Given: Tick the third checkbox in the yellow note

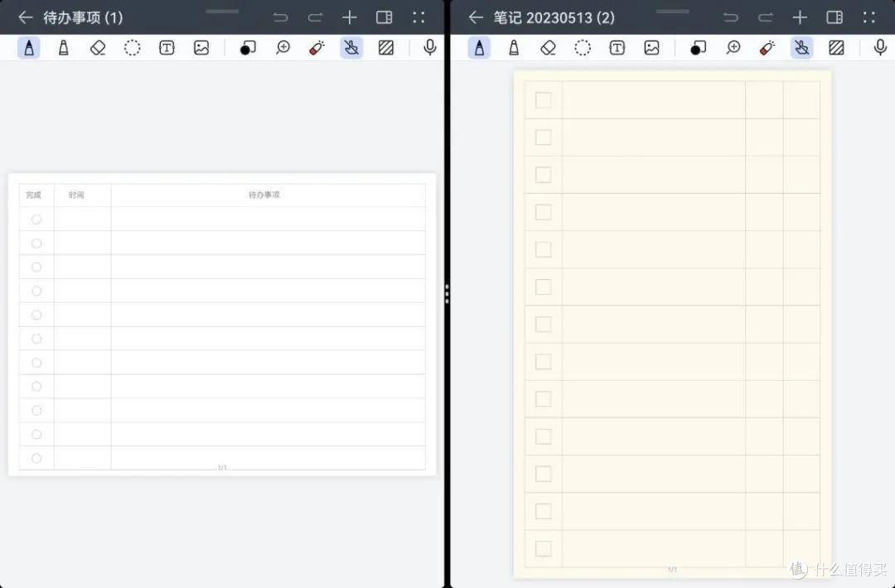Looking at the screenshot, I should 544,175.
